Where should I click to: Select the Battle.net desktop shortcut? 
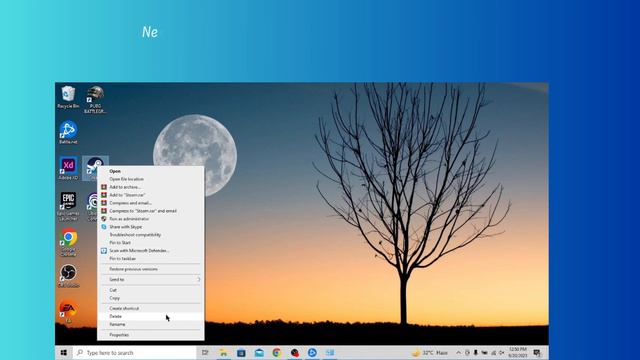coord(68,132)
